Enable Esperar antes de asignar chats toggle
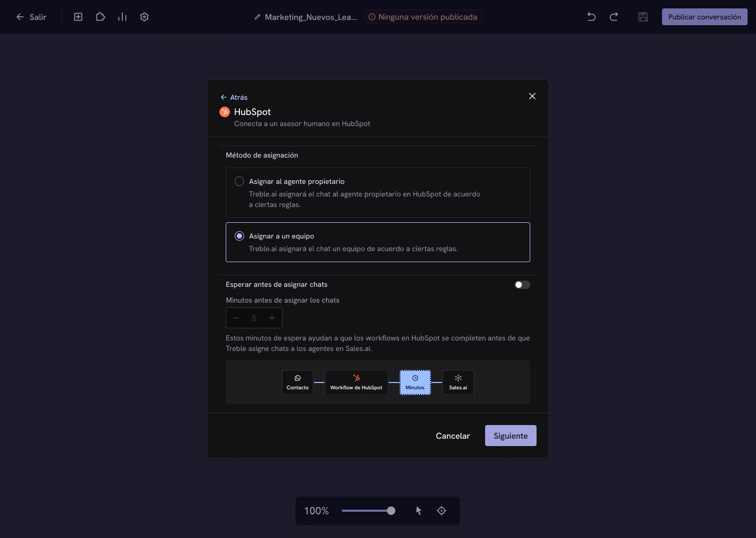Viewport: 756px width, 538px height. point(522,285)
